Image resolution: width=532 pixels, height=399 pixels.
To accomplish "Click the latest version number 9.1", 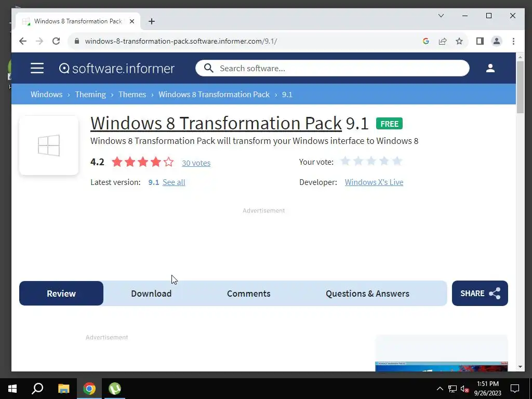I will [154, 182].
